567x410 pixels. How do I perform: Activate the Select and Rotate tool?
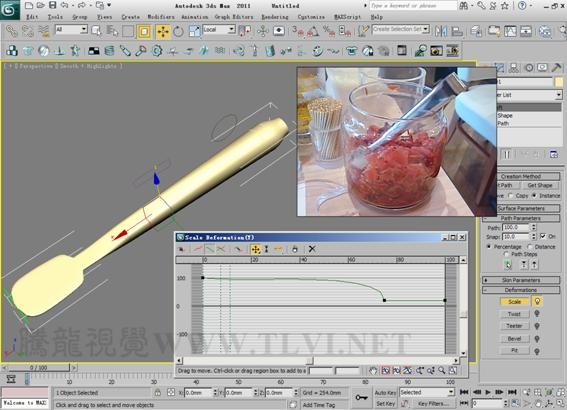pyautogui.click(x=178, y=32)
